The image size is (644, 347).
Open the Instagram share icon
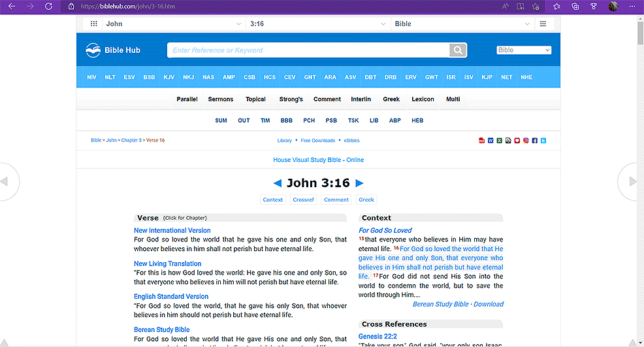pos(526,140)
